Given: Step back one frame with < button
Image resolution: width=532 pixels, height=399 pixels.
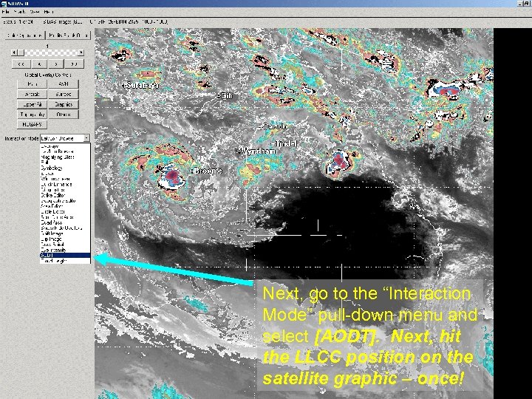Looking at the screenshot, I should point(39,64).
